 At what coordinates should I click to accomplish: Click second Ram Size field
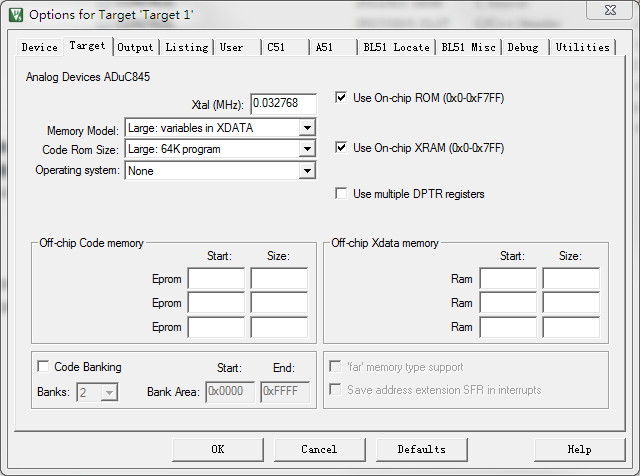(571, 303)
